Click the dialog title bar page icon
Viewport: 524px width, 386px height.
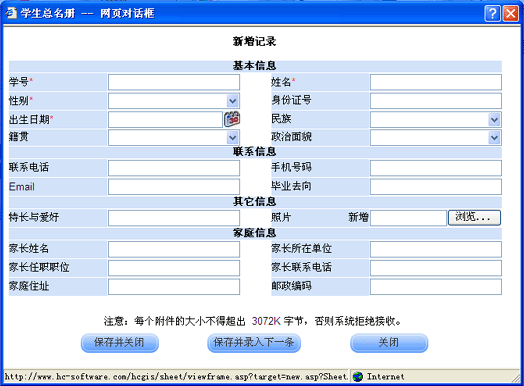pos(10,13)
